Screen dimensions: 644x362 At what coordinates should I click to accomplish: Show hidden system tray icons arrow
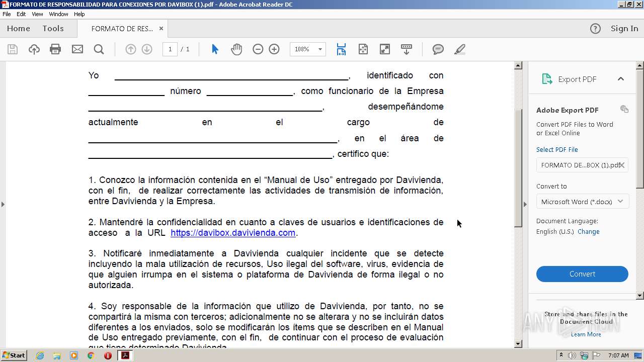[x=561, y=355]
